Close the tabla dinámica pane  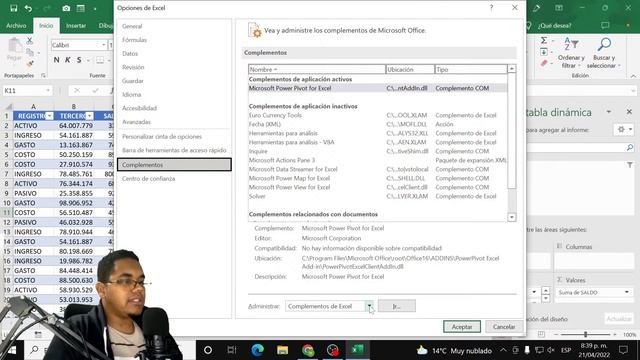pyautogui.click(x=629, y=111)
